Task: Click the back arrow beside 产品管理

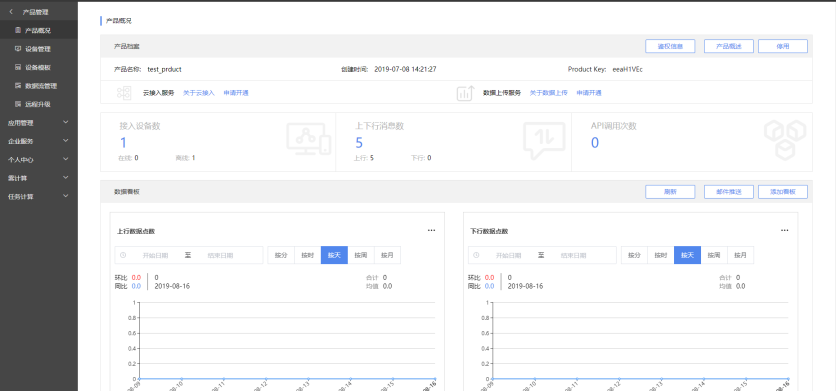Action: click(11, 12)
